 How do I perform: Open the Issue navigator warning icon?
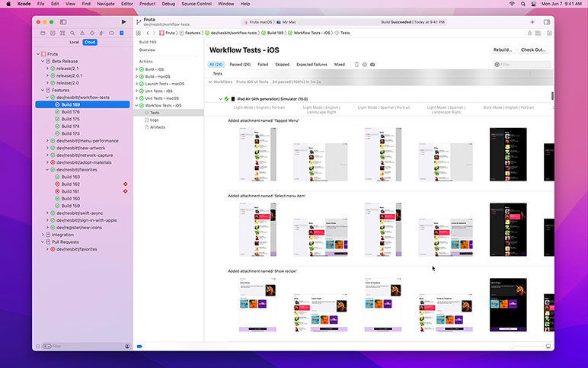[x=82, y=34]
